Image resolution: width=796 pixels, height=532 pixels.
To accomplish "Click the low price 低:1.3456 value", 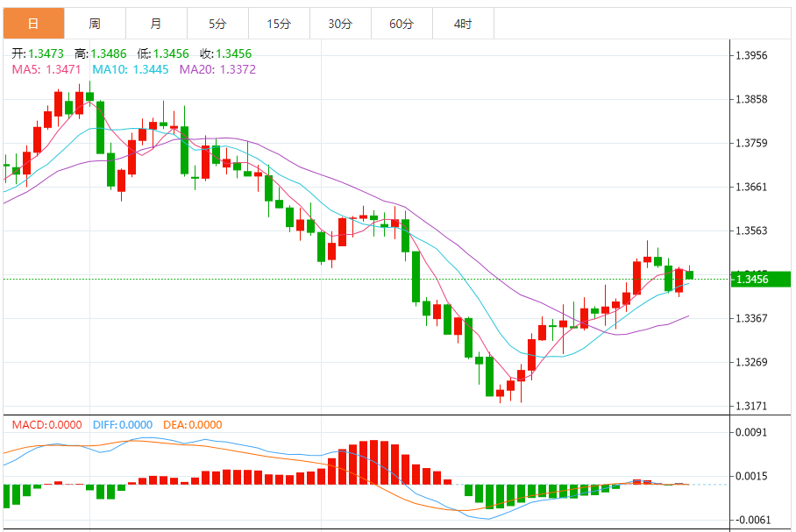I will [x=163, y=53].
